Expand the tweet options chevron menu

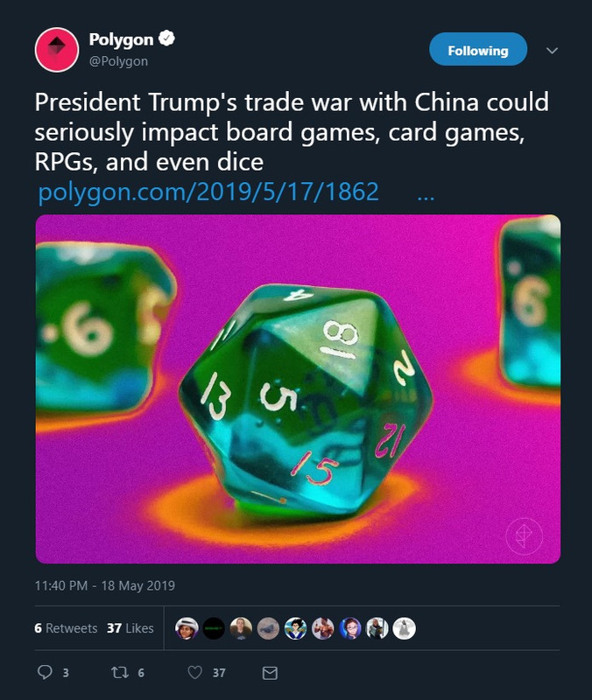[553, 50]
